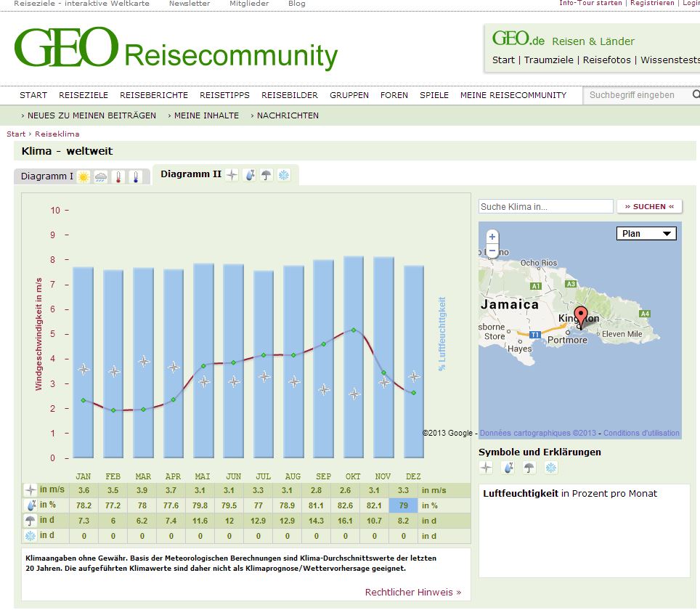Zoom in on the Jamaica map
The image size is (700, 610).
492,237
